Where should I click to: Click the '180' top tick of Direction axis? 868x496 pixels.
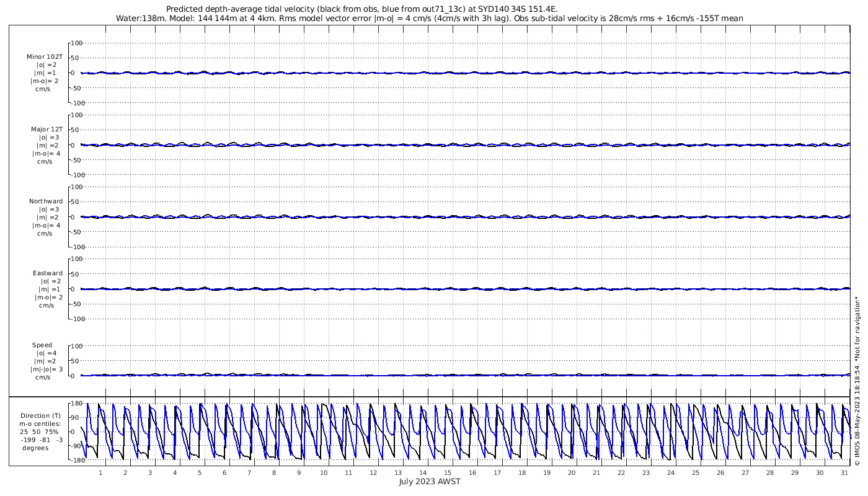pyautogui.click(x=76, y=404)
